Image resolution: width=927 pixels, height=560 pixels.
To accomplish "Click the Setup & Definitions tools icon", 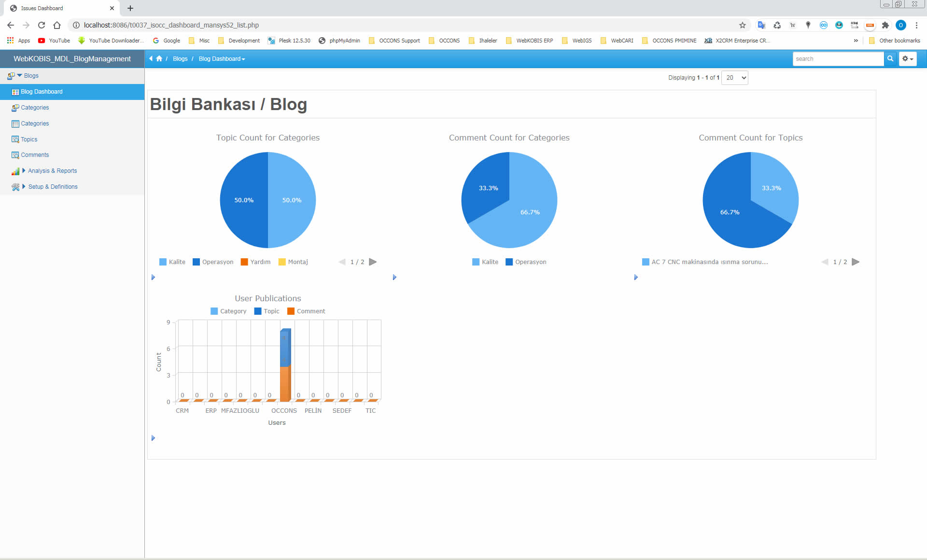I will (15, 187).
